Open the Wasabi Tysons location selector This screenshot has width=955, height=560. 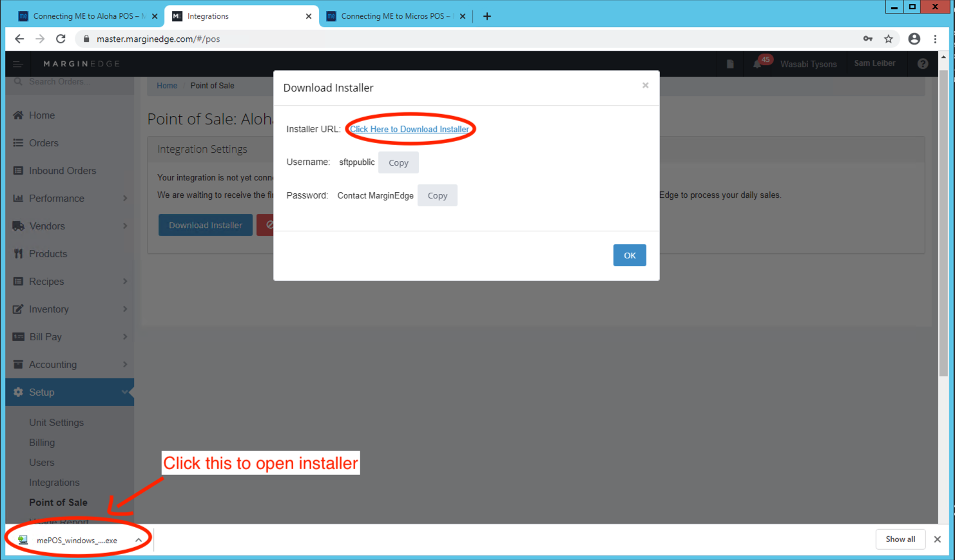808,64
